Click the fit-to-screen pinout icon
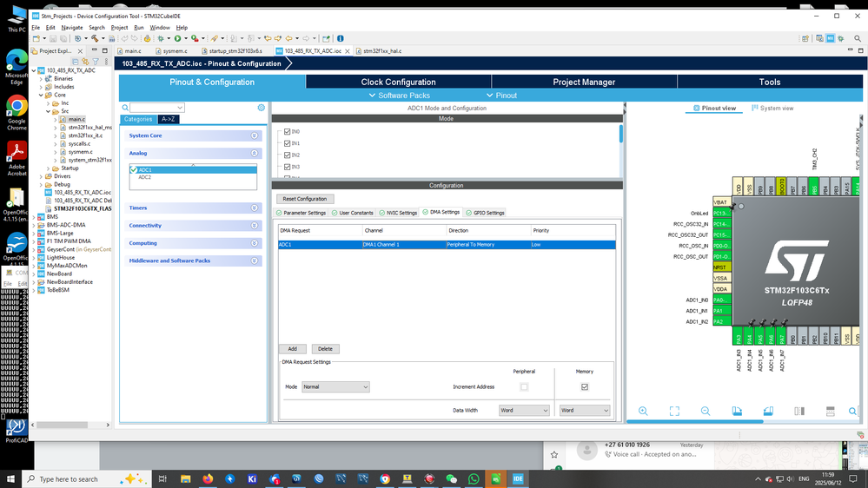868x488 pixels. 674,411
